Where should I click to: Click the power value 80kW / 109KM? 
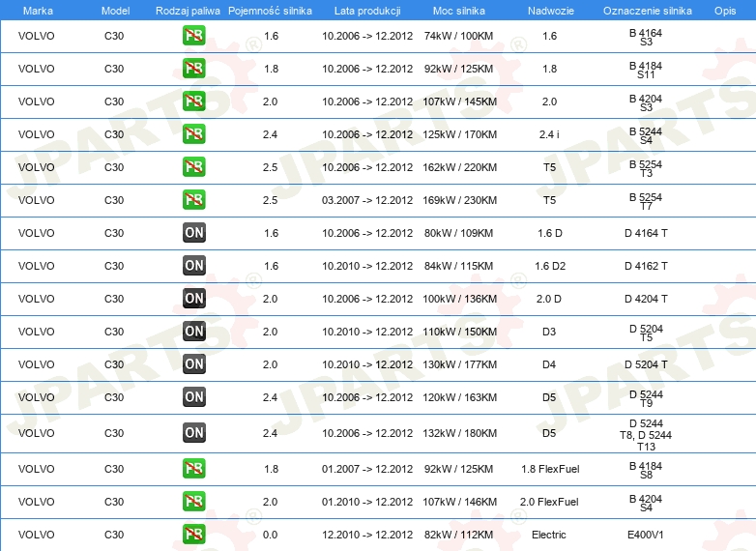pos(458,233)
